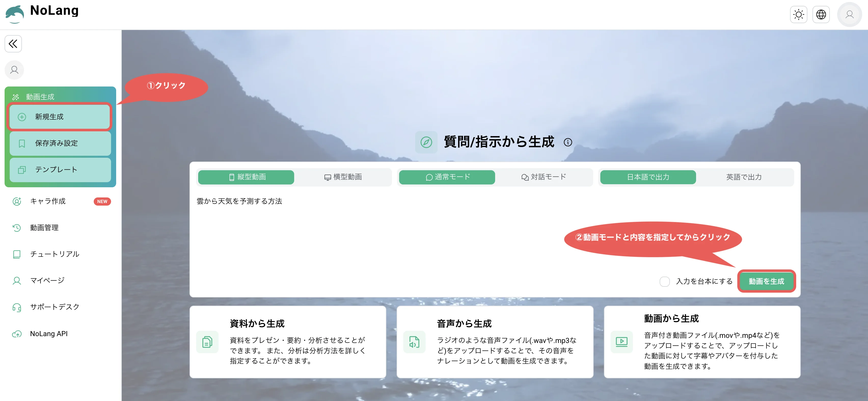Open 保存済み設定 in the sidebar

60,144
